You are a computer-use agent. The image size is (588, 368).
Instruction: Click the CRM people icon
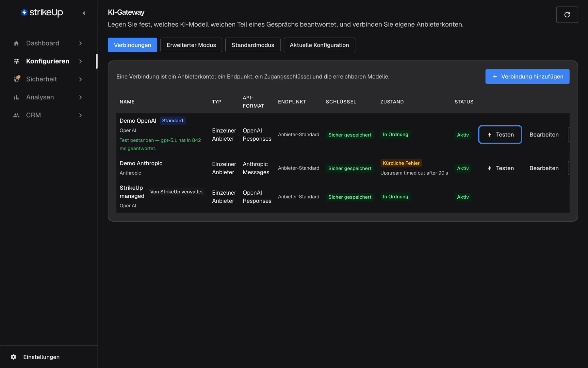pyautogui.click(x=16, y=115)
